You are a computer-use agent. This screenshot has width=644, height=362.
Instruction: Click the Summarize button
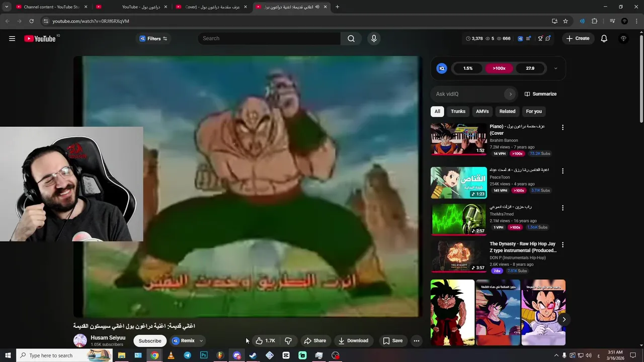[x=541, y=94]
